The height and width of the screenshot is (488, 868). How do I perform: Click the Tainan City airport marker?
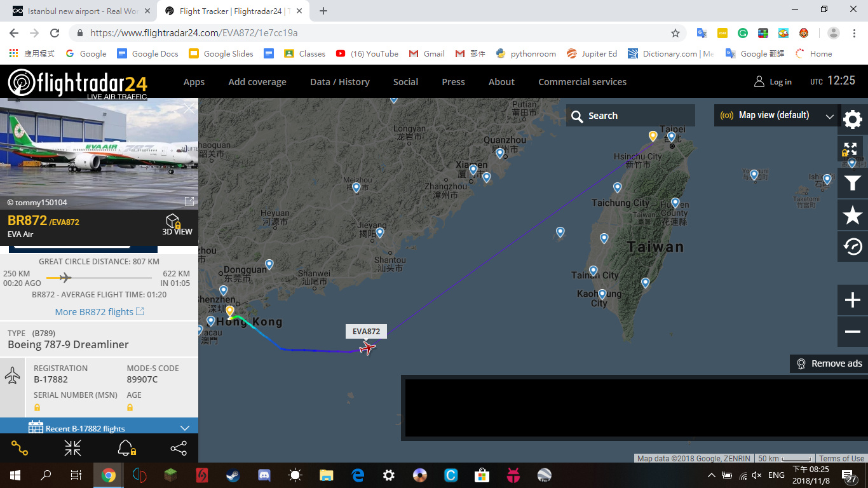[x=593, y=271]
